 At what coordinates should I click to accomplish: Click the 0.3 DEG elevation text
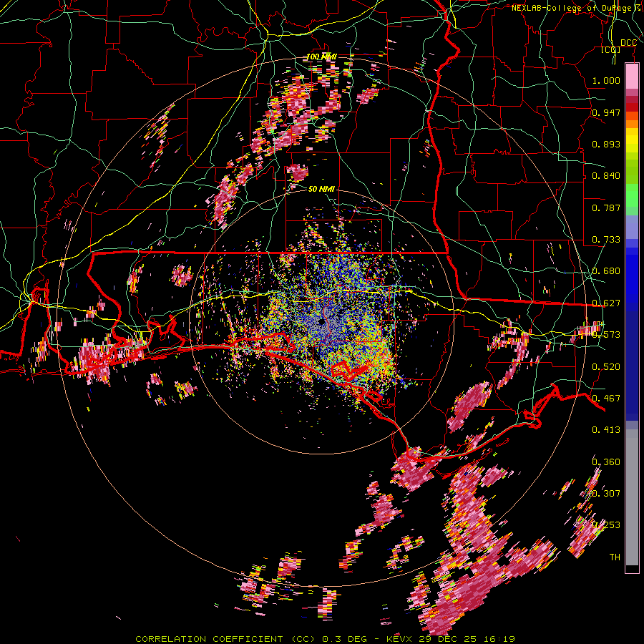pyautogui.click(x=343, y=639)
